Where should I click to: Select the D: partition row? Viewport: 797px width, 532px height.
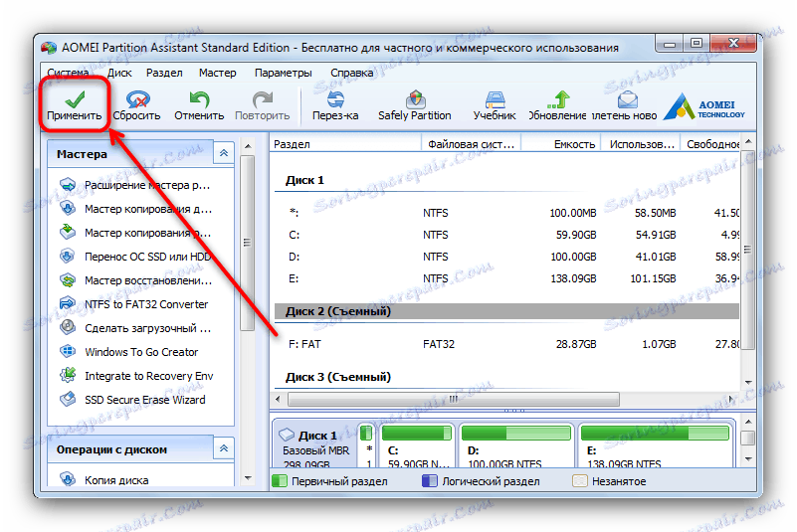pos(506,257)
